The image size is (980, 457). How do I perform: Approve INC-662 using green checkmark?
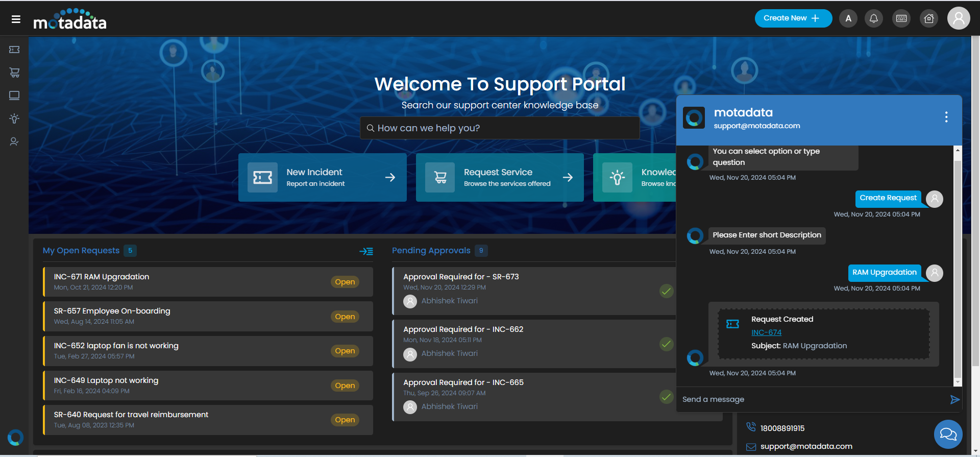coord(666,344)
